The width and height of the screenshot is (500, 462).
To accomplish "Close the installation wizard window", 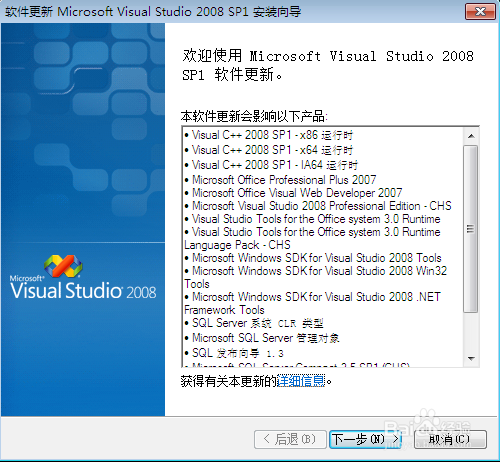I will (480, 12).
